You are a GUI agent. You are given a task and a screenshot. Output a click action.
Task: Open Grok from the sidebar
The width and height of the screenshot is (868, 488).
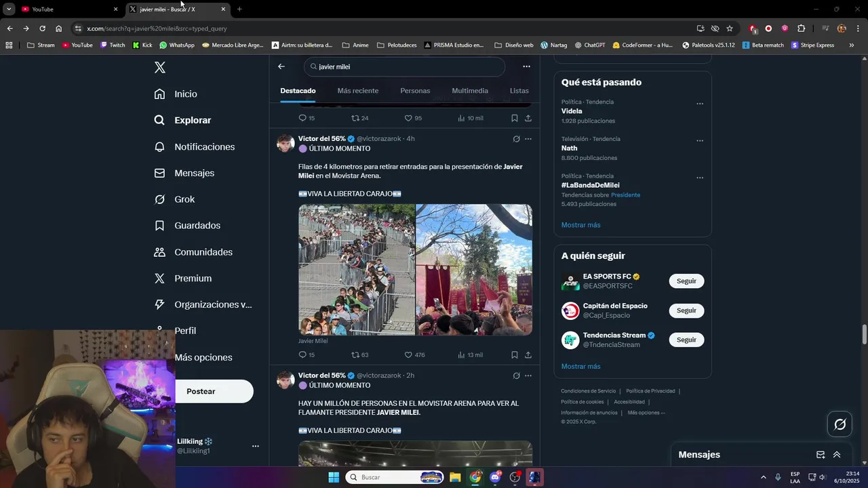tap(175, 199)
